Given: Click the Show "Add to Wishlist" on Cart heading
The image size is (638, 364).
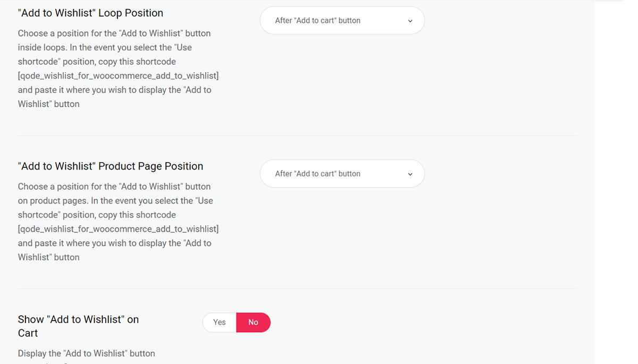Looking at the screenshot, I should click(78, 326).
